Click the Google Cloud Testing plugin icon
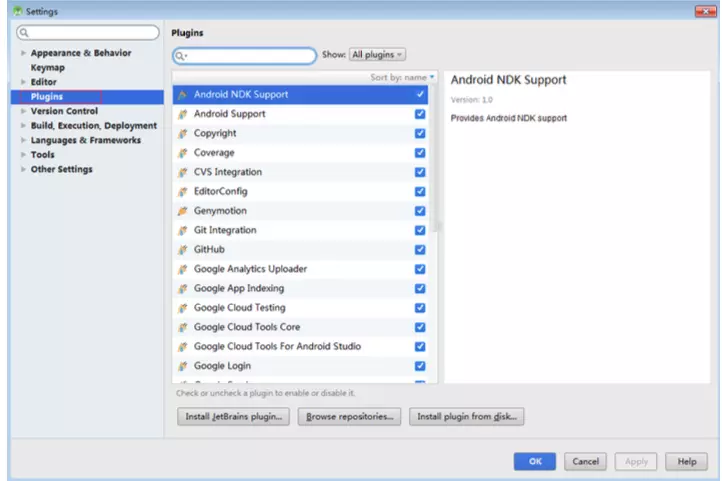 pyautogui.click(x=182, y=307)
